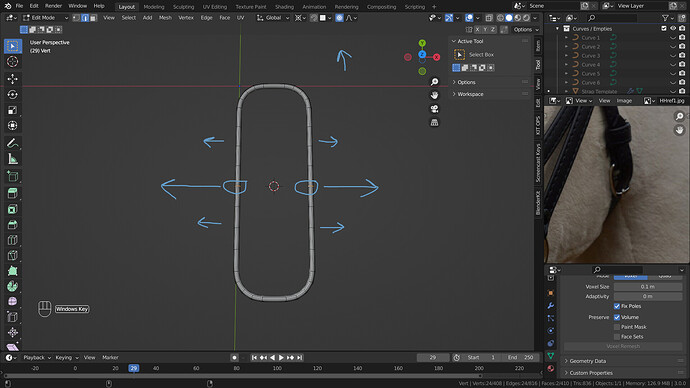Open the Playback dropdown in timeline
690x388 pixels.
pyautogui.click(x=37, y=358)
